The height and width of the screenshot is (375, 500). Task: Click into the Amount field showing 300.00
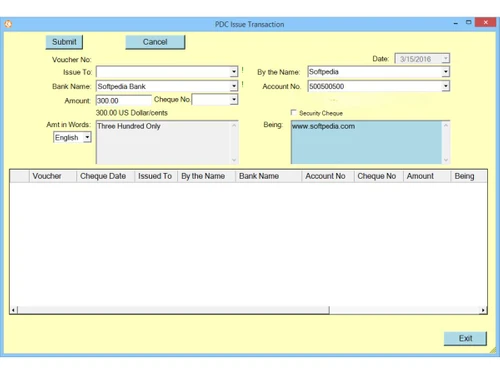point(123,100)
